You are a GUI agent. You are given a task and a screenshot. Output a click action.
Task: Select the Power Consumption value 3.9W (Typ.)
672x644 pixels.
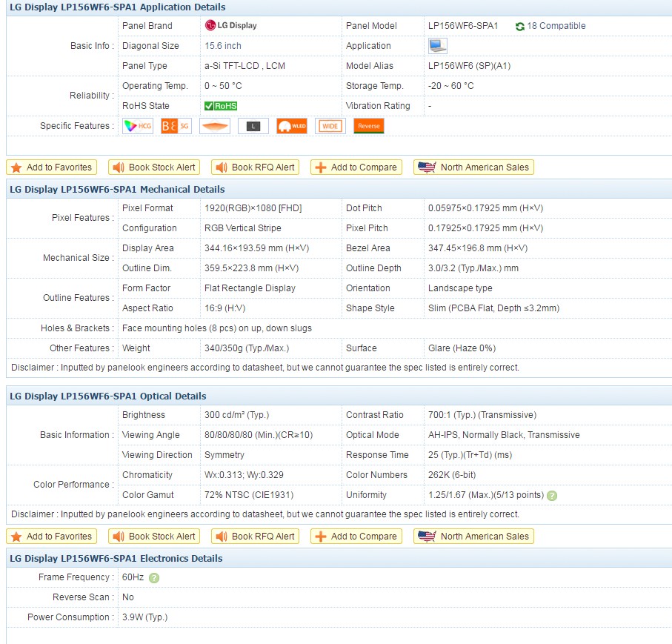coord(145,617)
